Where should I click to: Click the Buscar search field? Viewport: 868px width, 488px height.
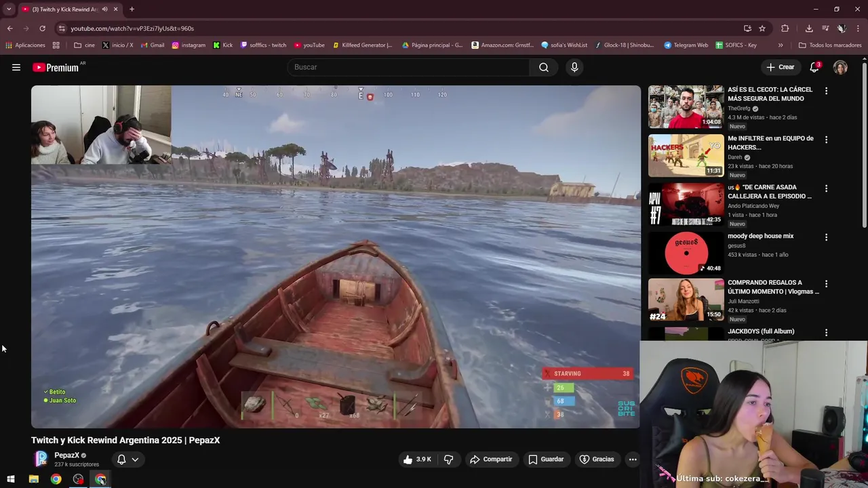click(x=409, y=67)
